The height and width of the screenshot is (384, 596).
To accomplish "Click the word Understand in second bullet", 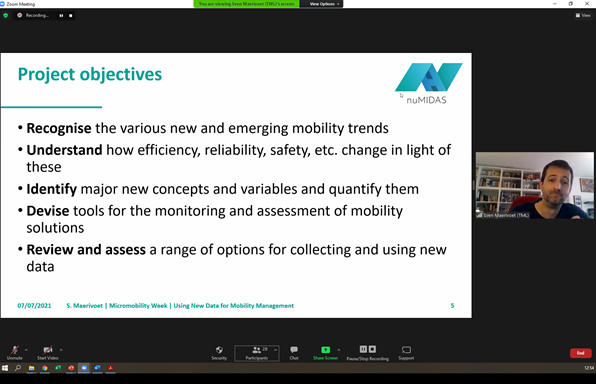I will 64,150.
